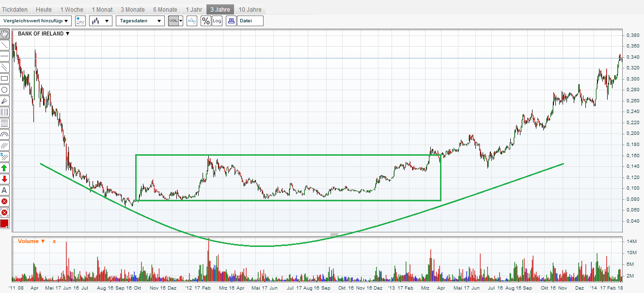This screenshot has height=293, width=644.
Task: Select the text annotation tool A
Action: click(5, 190)
